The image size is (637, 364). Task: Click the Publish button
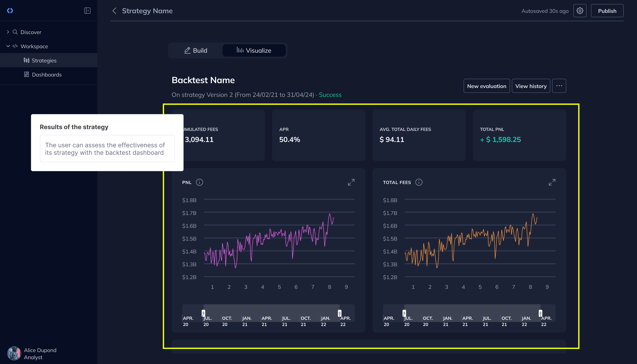[607, 11]
